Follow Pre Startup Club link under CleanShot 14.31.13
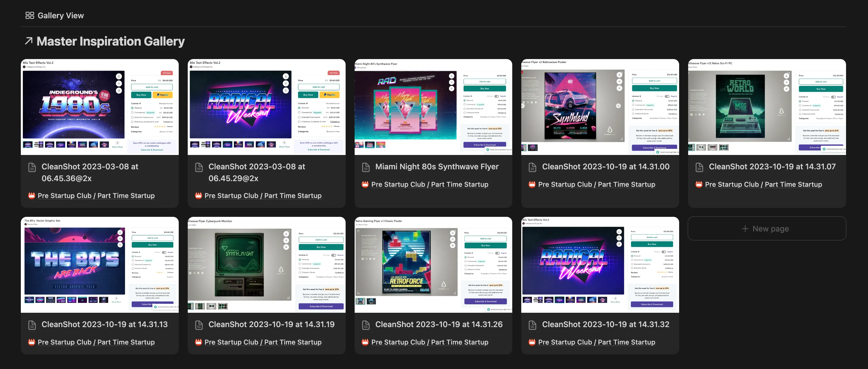Viewport: 868px width, 369px height. 96,342
